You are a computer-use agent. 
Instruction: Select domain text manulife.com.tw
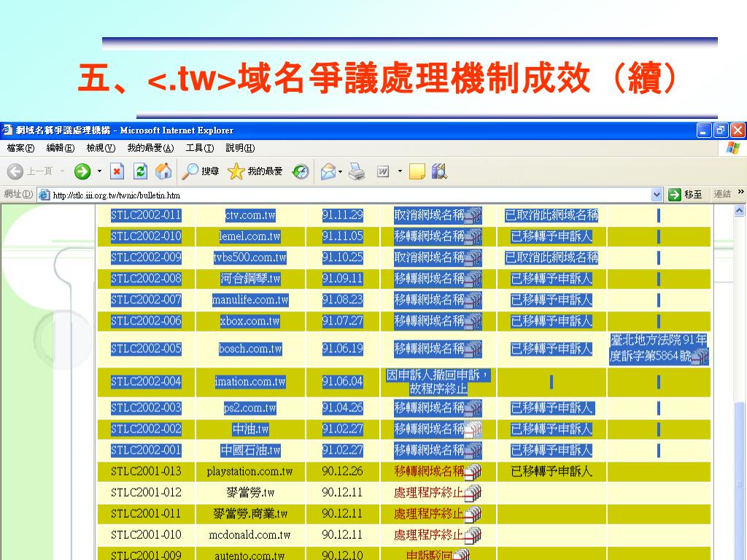point(250,300)
